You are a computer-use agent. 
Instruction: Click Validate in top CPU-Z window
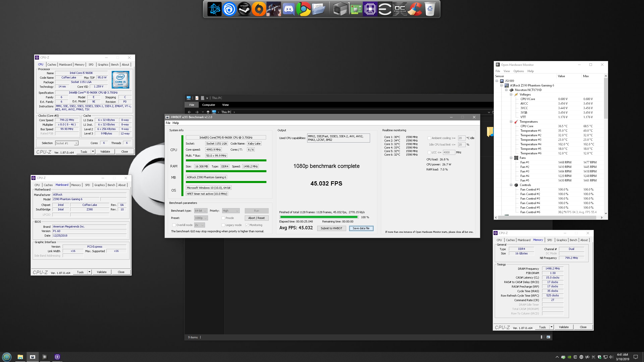105,152
